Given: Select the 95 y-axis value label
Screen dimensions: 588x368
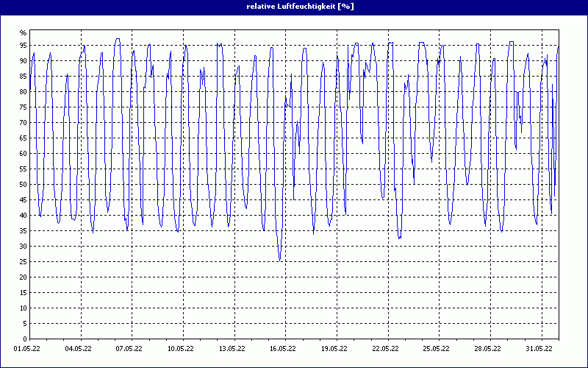Looking at the screenshot, I should (23, 46).
